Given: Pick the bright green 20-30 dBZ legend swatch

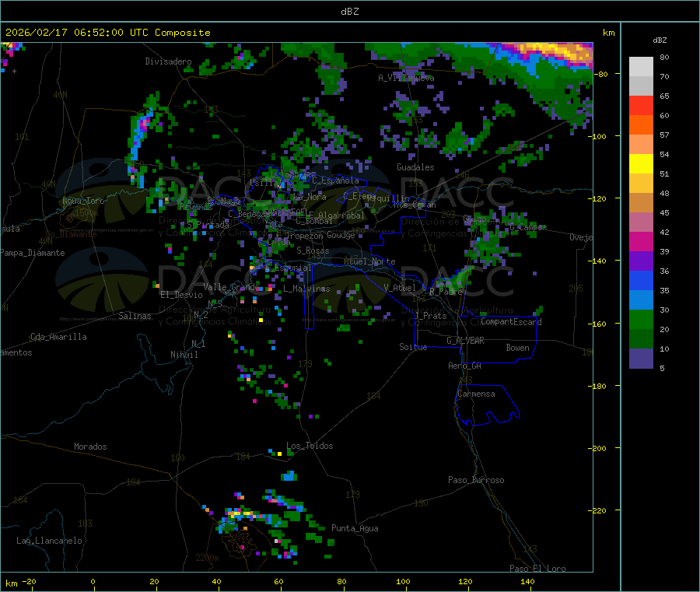Looking at the screenshot, I should (x=641, y=319).
